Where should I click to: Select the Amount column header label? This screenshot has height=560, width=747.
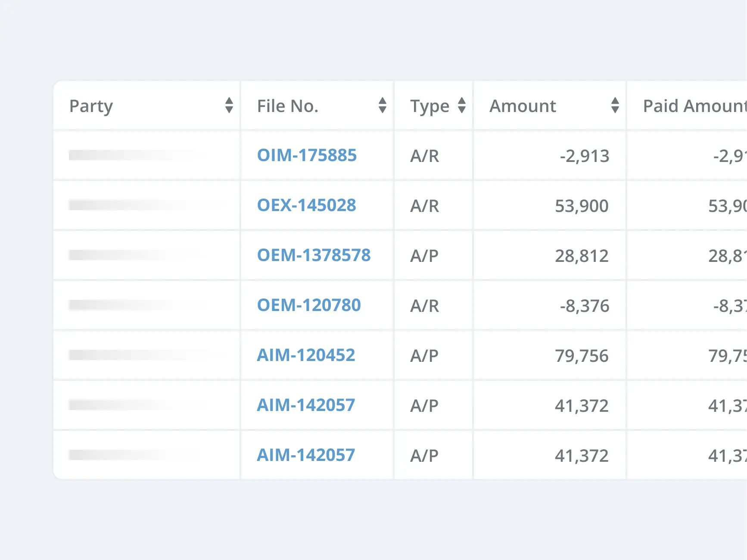523,106
